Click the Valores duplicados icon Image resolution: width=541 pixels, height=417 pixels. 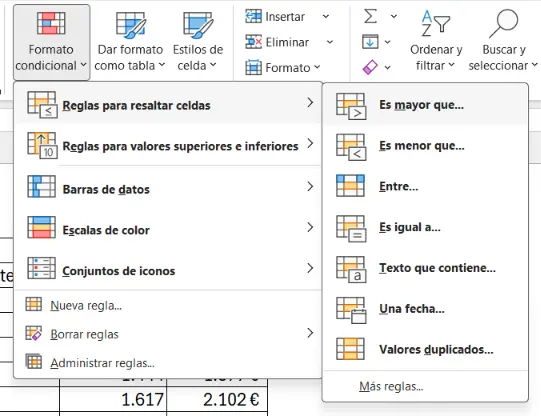click(x=350, y=349)
